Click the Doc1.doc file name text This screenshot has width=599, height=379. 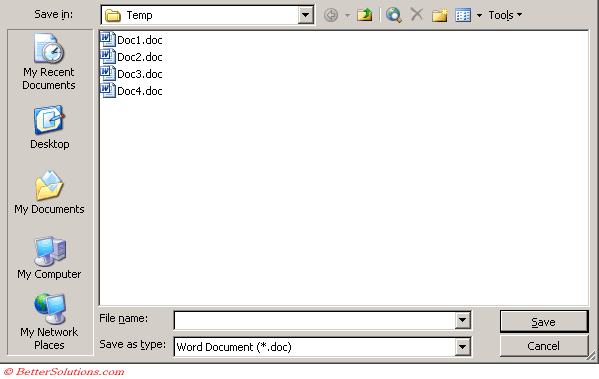[140, 40]
